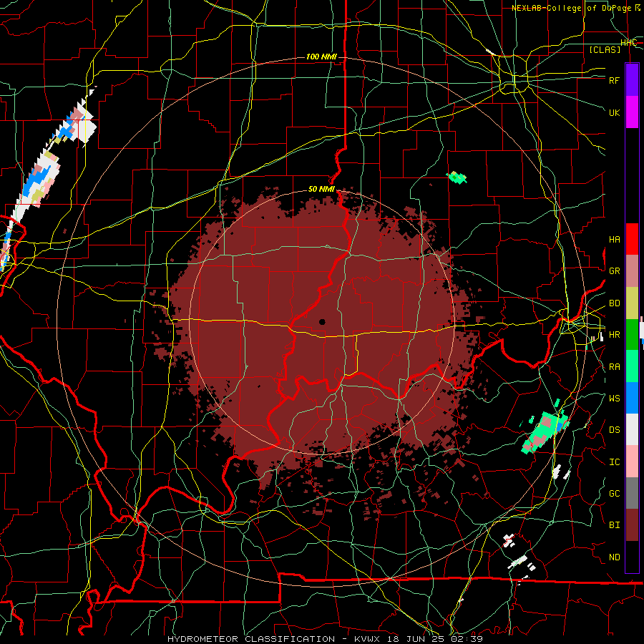Screen dimensions: 644x644
Task: Select the gray GC legend swatch
Action: (x=632, y=493)
